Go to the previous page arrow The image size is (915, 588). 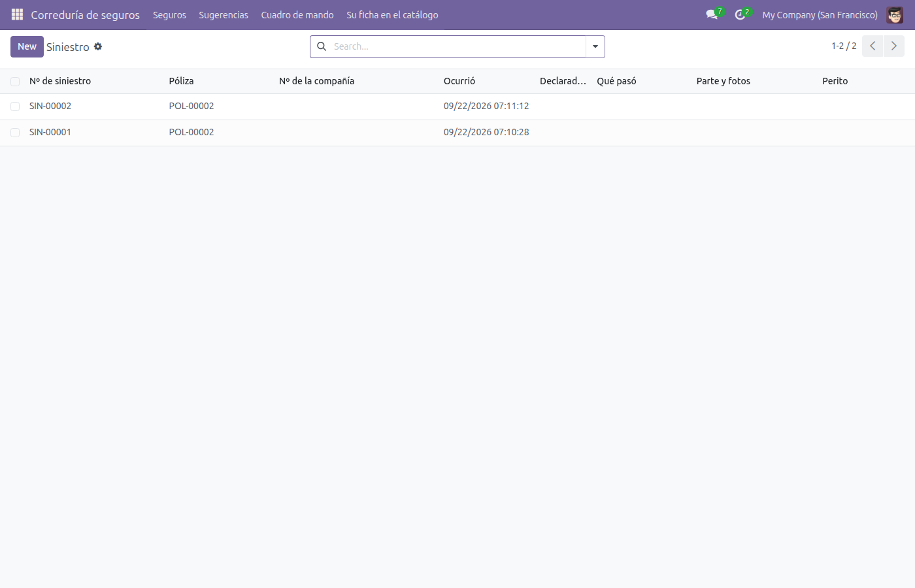(x=873, y=46)
